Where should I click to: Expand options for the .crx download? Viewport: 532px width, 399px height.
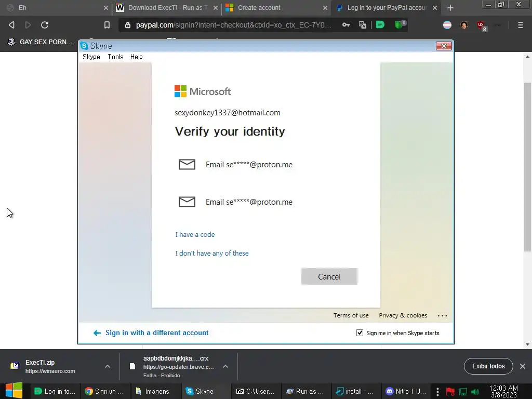(x=225, y=366)
